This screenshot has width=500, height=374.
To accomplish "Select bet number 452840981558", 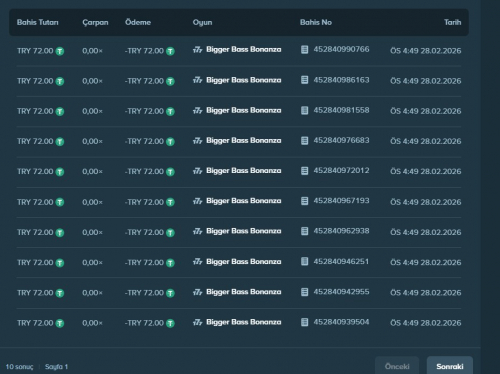I will pyautogui.click(x=341, y=110).
